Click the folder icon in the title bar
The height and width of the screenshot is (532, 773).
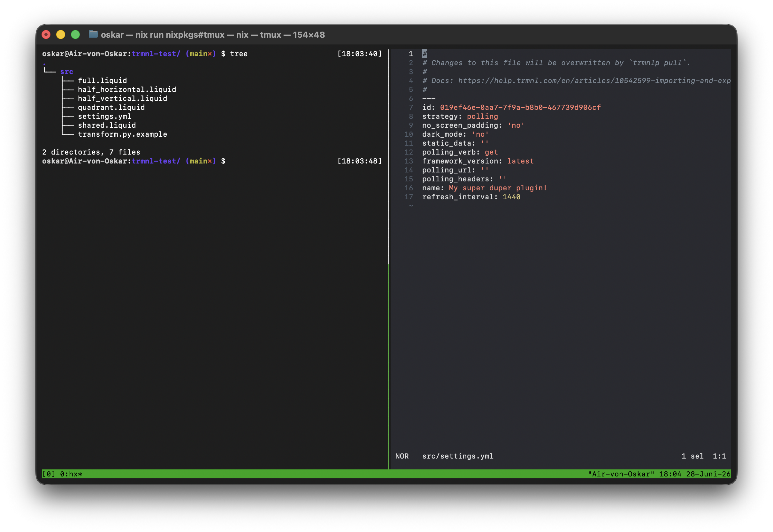pyautogui.click(x=93, y=34)
